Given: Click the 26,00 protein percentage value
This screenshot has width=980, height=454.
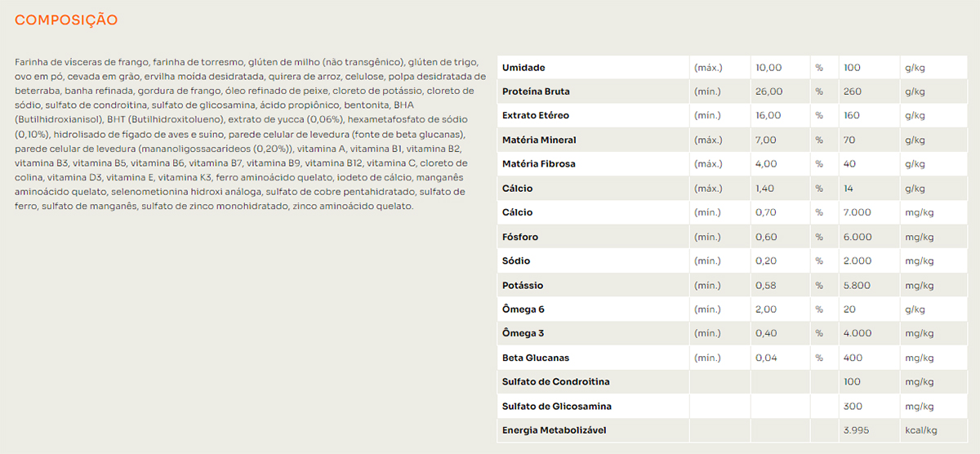Looking at the screenshot, I should pyautogui.click(x=769, y=91).
